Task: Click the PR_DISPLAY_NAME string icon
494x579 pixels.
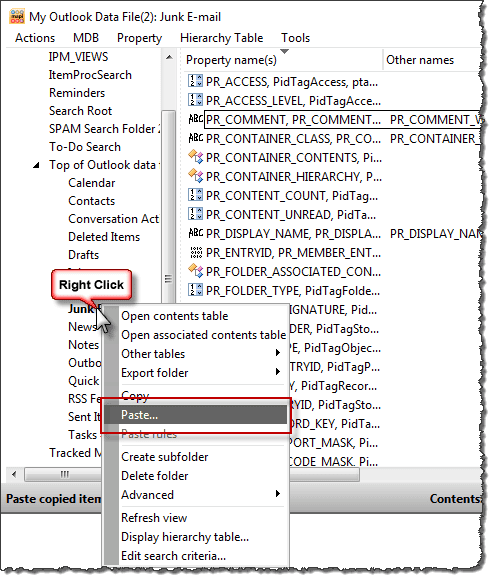Action: pyautogui.click(x=196, y=233)
